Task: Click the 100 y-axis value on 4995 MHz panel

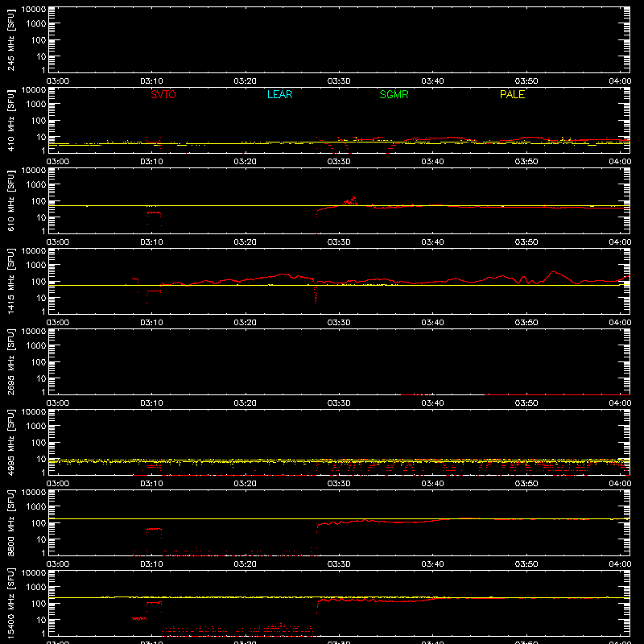Action: [x=39, y=443]
